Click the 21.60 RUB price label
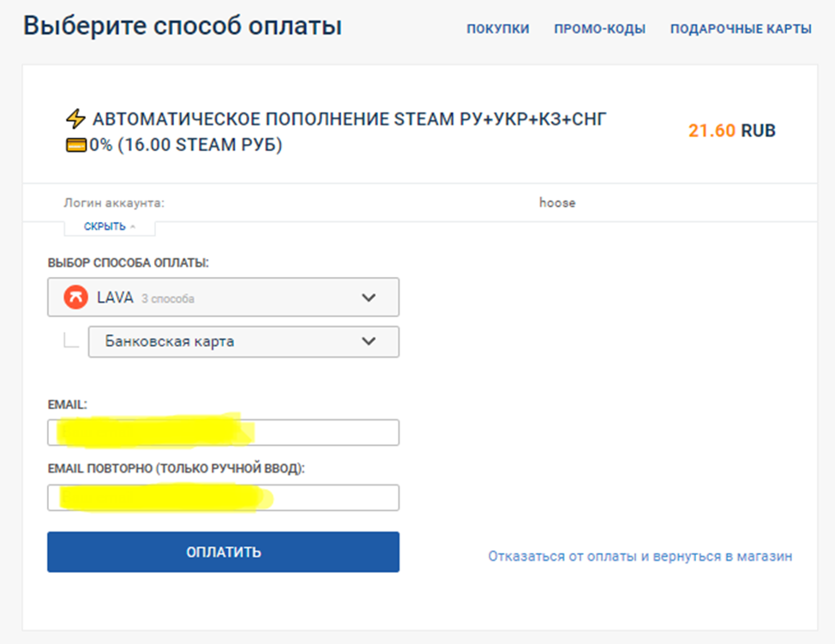 tap(731, 131)
